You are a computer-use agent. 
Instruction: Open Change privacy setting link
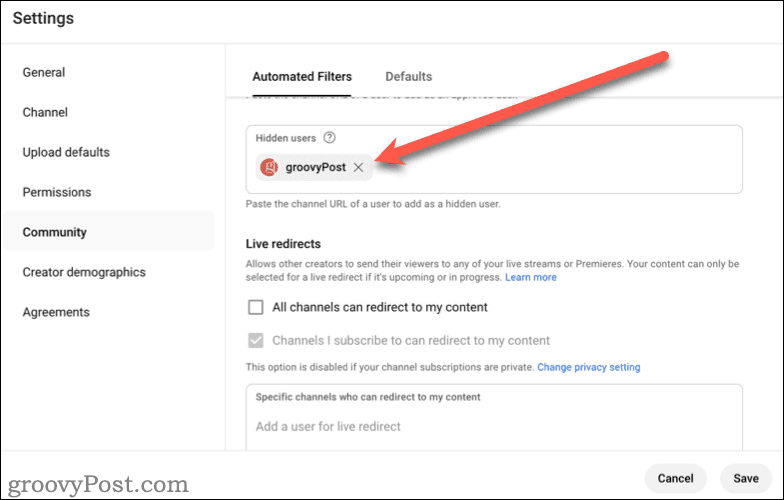tap(588, 368)
